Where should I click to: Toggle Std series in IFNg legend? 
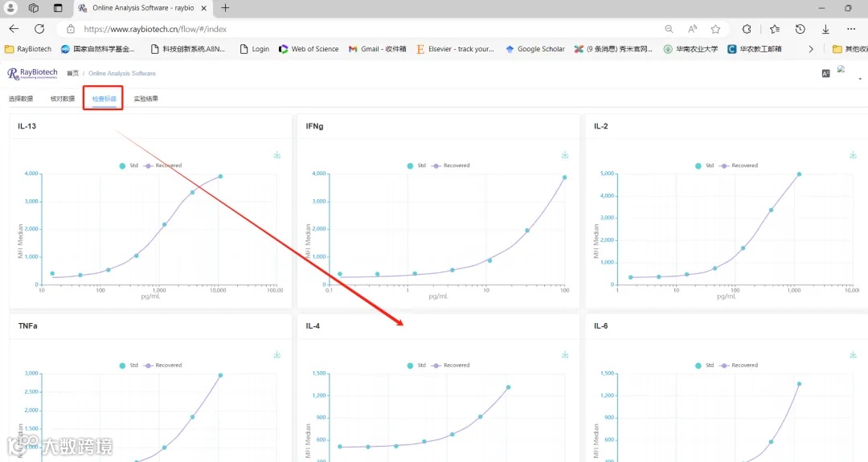(416, 166)
